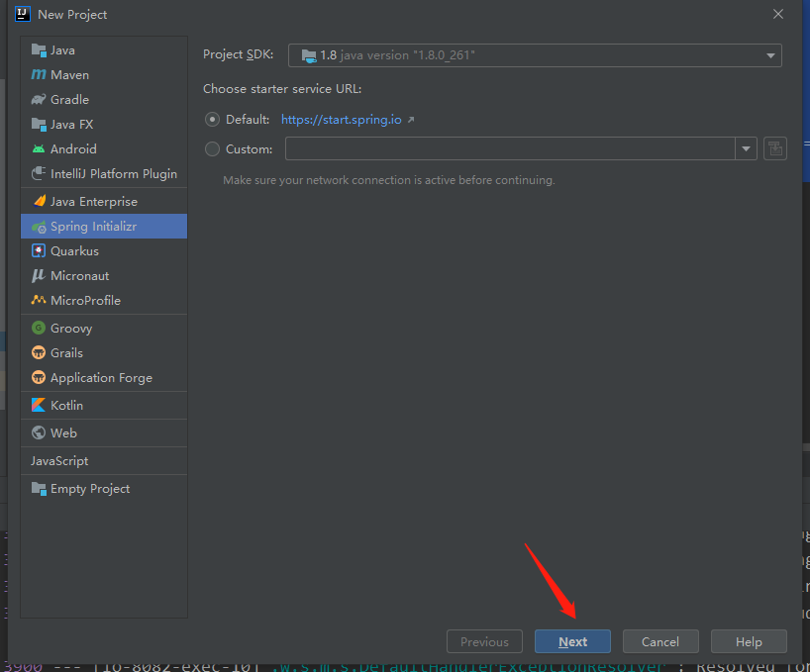Select the Web globe icon

pos(39,432)
